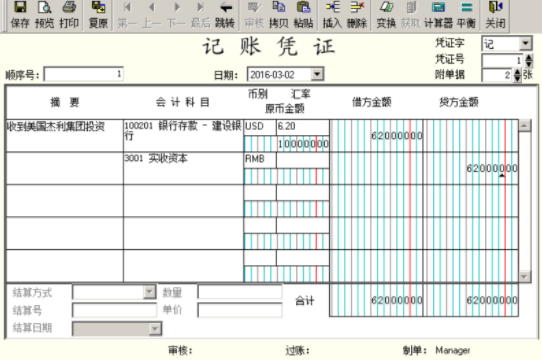Screen dimensions: 542x362
Task: Open the Calculator (计算器) tool
Action: point(438,14)
